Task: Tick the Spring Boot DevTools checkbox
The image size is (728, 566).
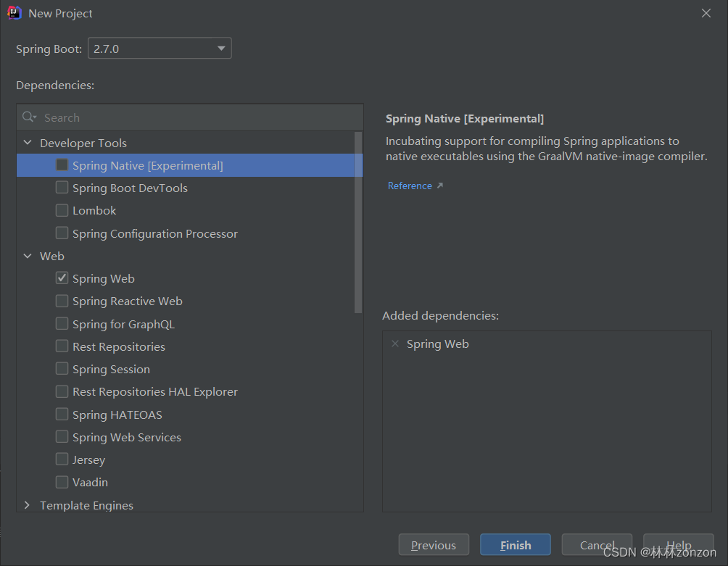Action: pos(62,188)
